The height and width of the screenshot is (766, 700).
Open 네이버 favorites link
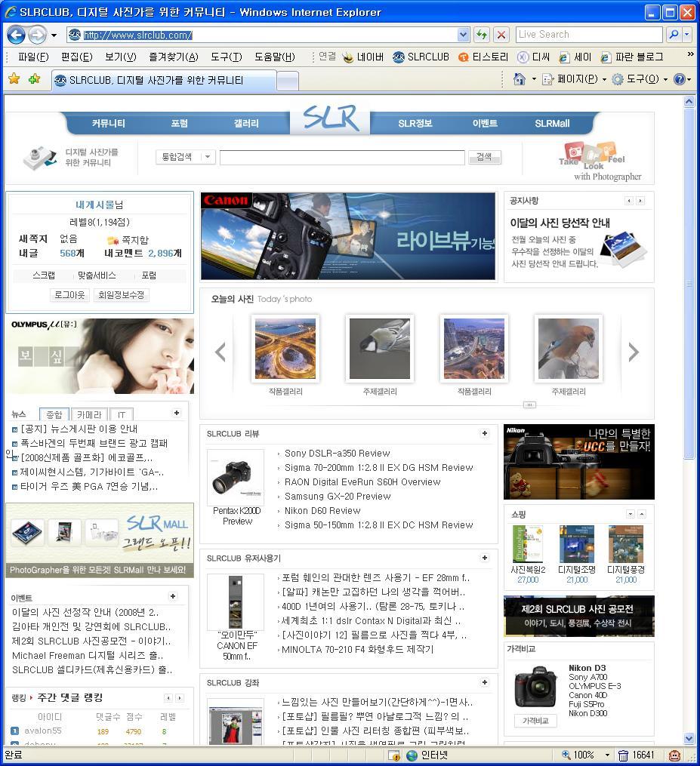362,57
